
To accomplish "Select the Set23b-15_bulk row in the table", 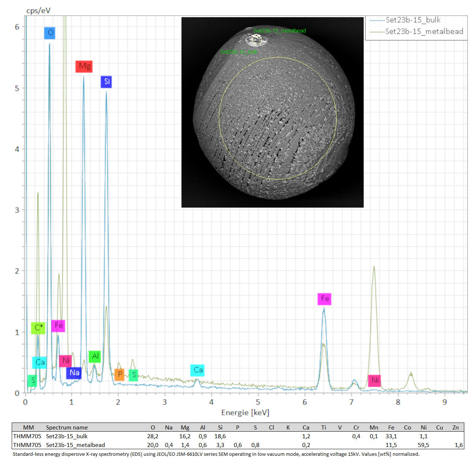I will (67, 436).
